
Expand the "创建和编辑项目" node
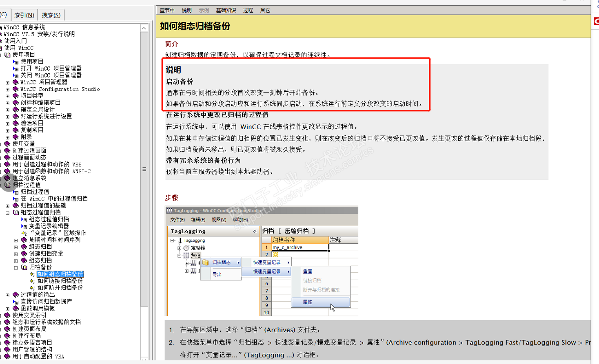(7, 103)
